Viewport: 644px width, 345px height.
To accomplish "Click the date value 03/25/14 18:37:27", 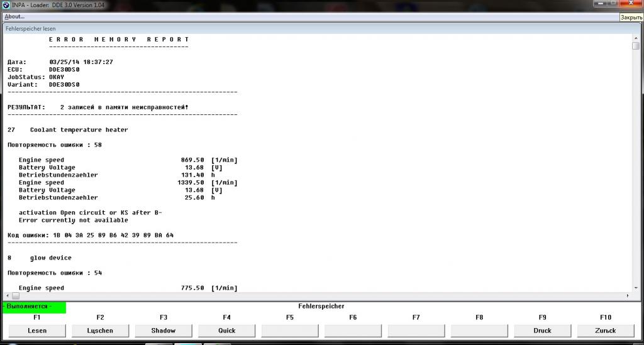I will click(81, 62).
